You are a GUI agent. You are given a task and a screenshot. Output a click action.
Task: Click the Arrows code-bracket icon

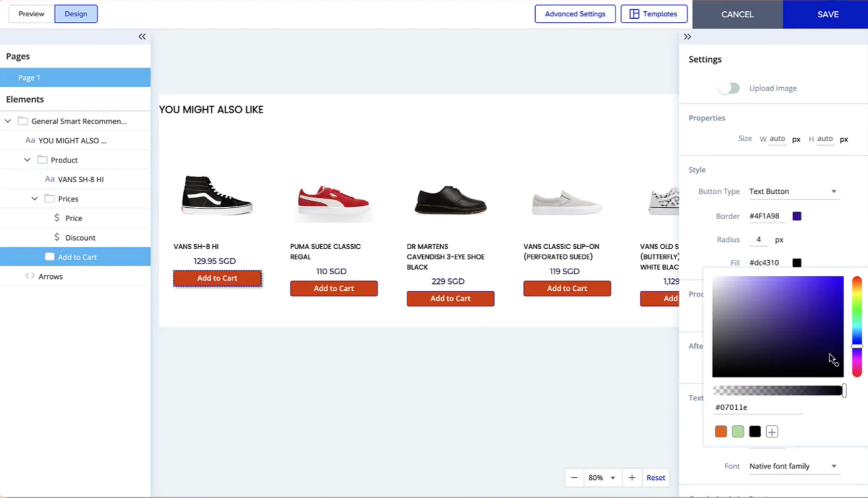pos(30,276)
